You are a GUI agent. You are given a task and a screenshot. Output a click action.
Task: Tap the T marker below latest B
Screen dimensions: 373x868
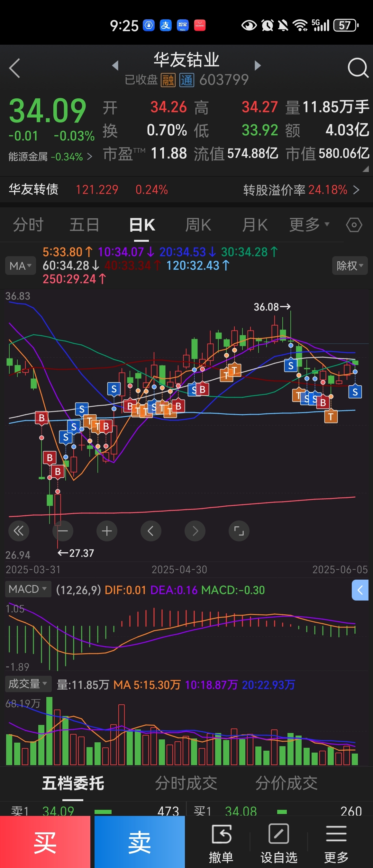(331, 416)
